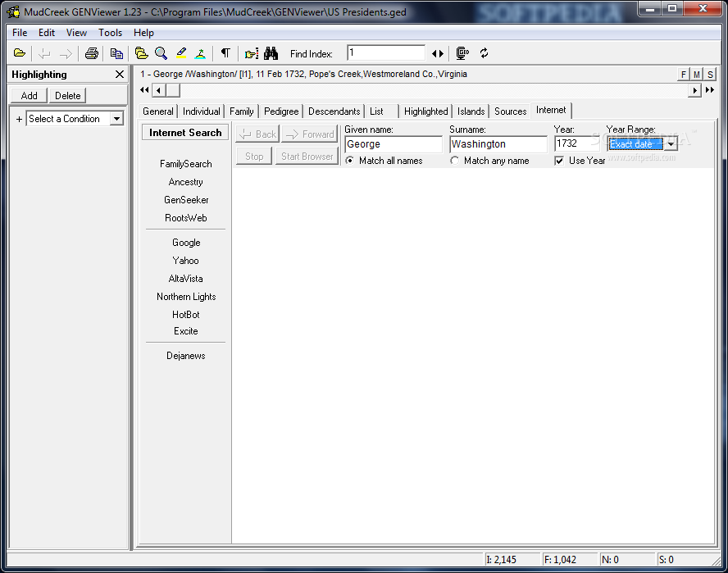This screenshot has width=728, height=573.
Task: Toggle the Use Year checkbox
Action: (x=559, y=161)
